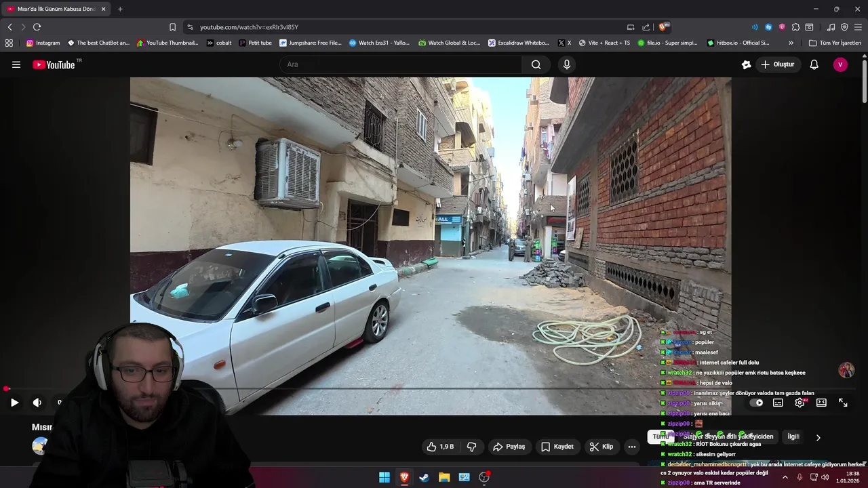Open File Explorer from the taskbar

(x=444, y=477)
